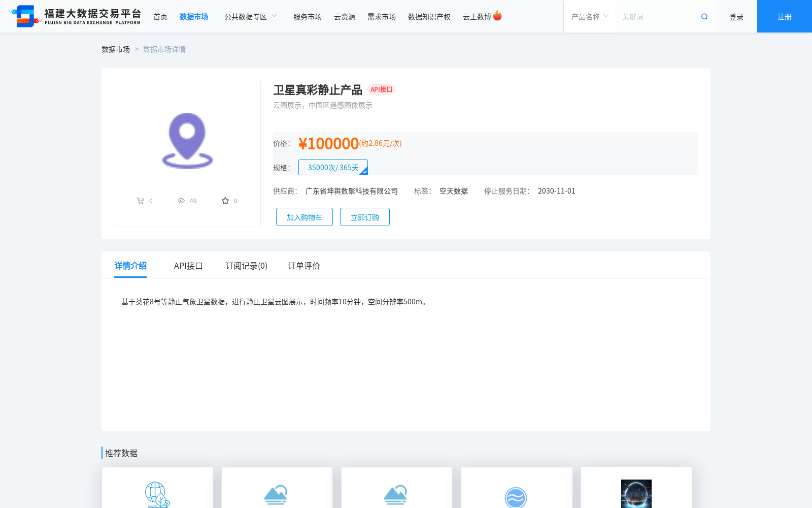Click the blue 注册 button
This screenshot has width=812, height=508.
[785, 16]
